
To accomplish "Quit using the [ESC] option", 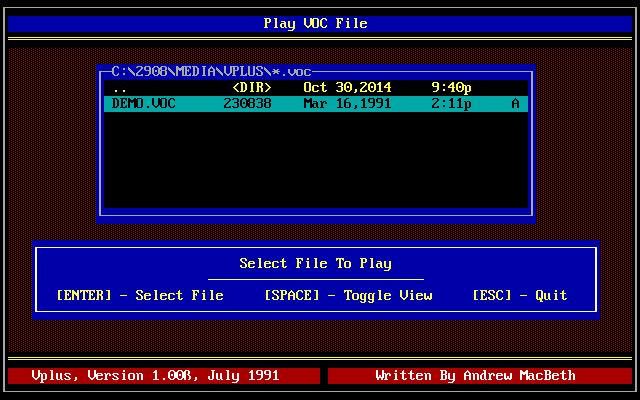I will pos(519,295).
